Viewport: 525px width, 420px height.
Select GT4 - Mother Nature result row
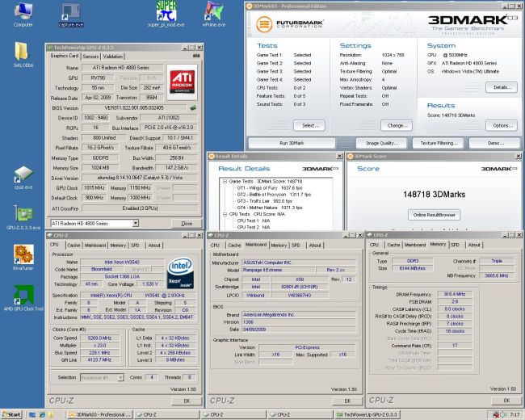270,208
